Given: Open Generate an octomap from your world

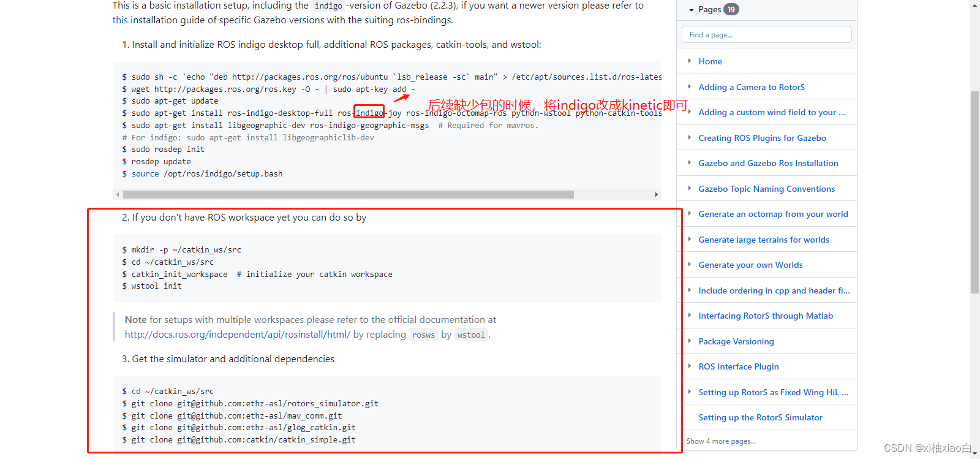Looking at the screenshot, I should pyautogui.click(x=773, y=214).
